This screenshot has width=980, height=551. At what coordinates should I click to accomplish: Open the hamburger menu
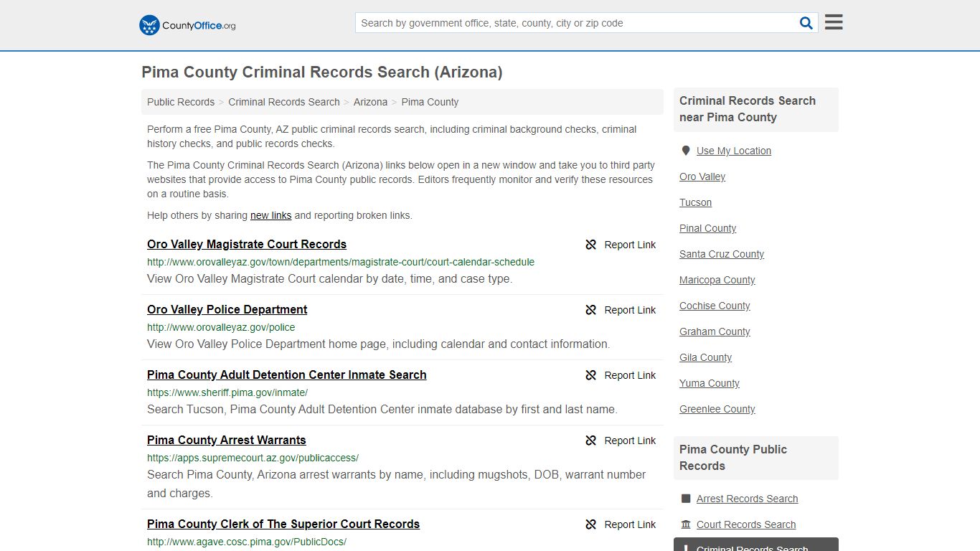coord(834,22)
